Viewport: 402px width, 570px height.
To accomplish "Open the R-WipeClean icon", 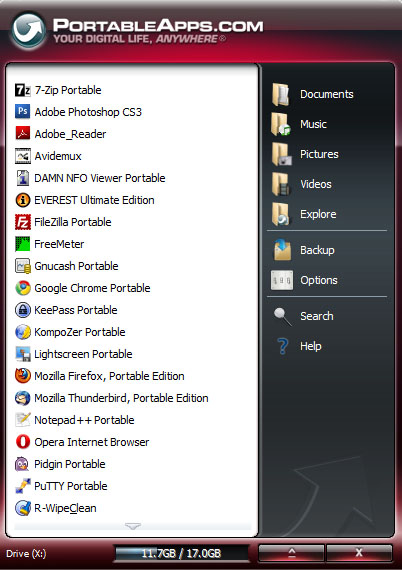I will coord(23,508).
